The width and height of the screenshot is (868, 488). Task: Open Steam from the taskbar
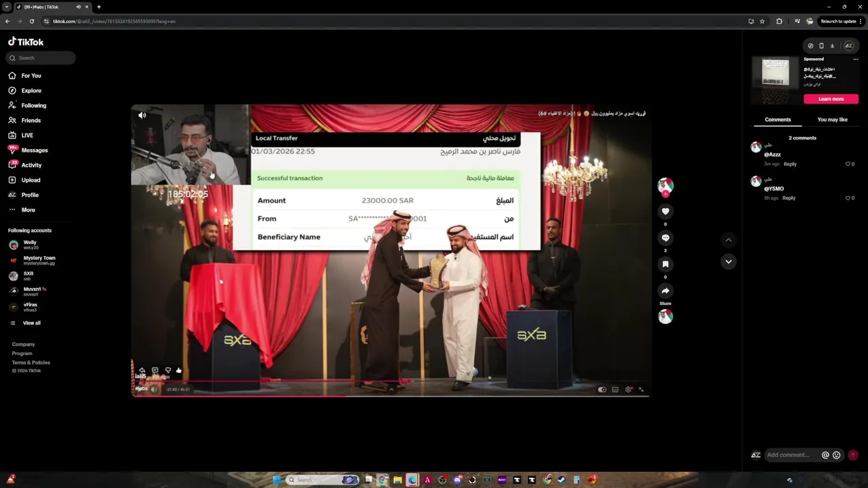(x=561, y=480)
